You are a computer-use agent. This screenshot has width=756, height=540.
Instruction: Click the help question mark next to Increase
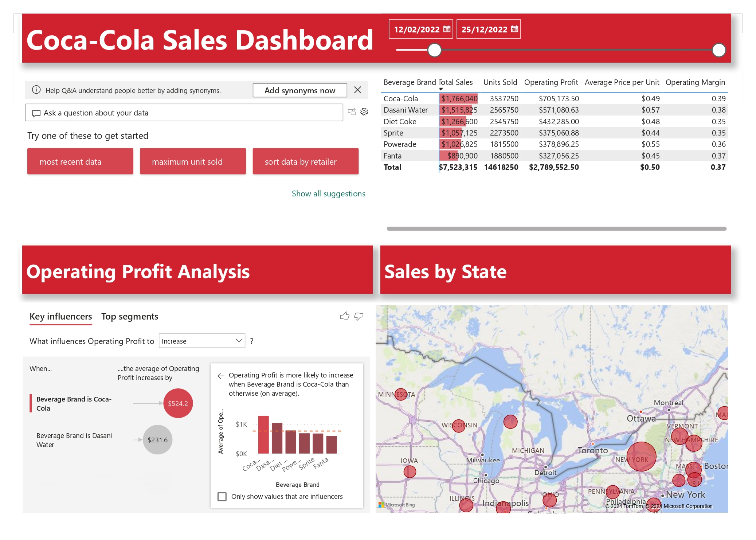252,341
